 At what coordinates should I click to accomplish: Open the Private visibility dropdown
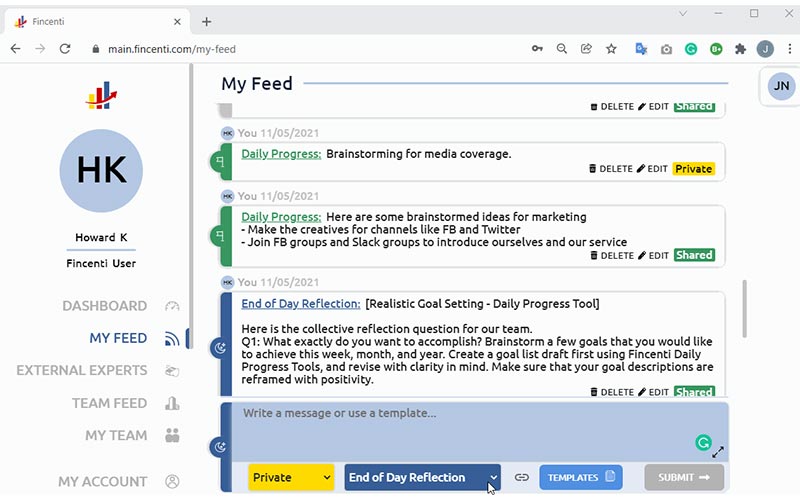click(x=291, y=478)
